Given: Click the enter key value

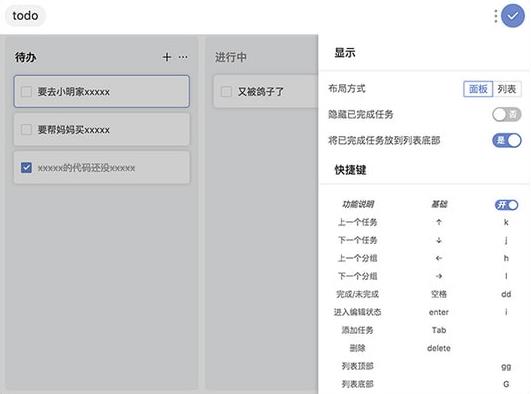Looking at the screenshot, I should tap(439, 312).
